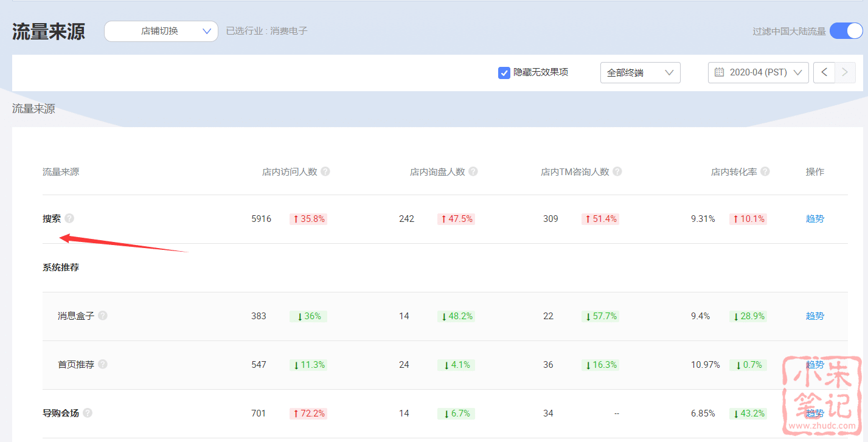
Task: Click help icon next to 首页推荐
Action: pos(103,364)
